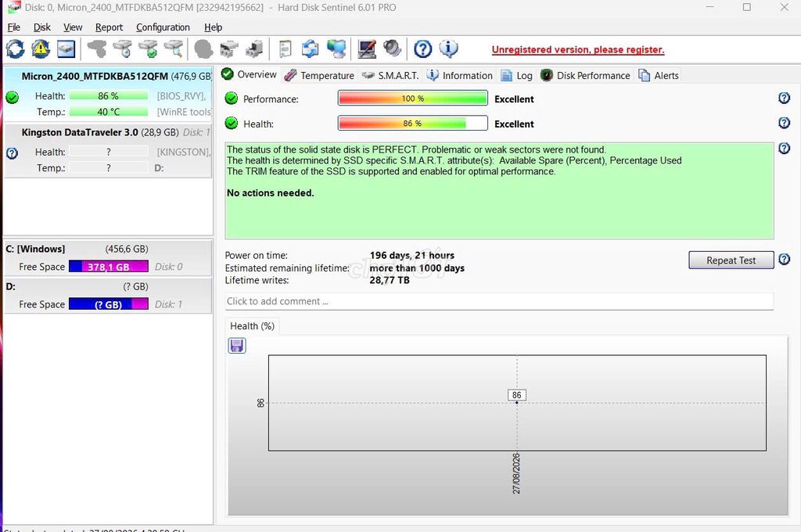Select the D: partition entry

click(108, 296)
